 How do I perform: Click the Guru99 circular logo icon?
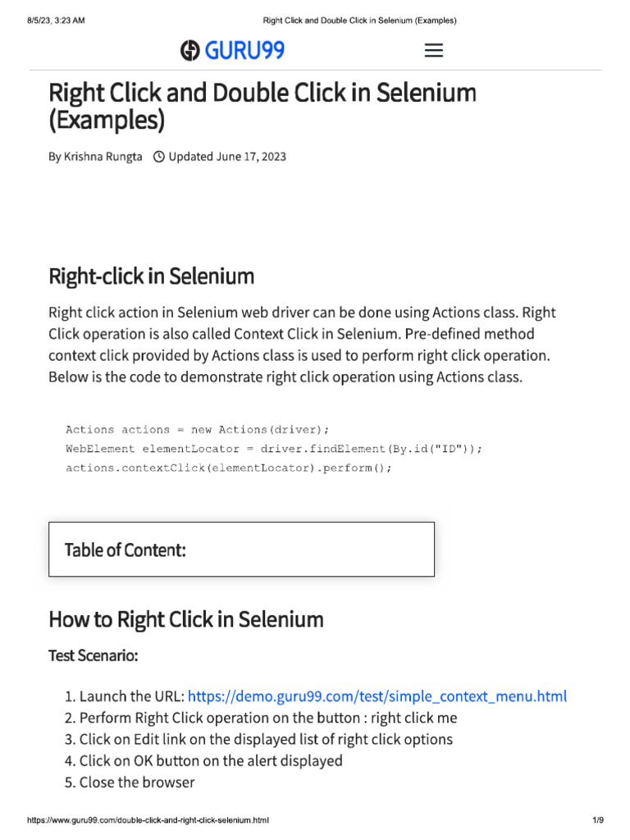pyautogui.click(x=190, y=51)
